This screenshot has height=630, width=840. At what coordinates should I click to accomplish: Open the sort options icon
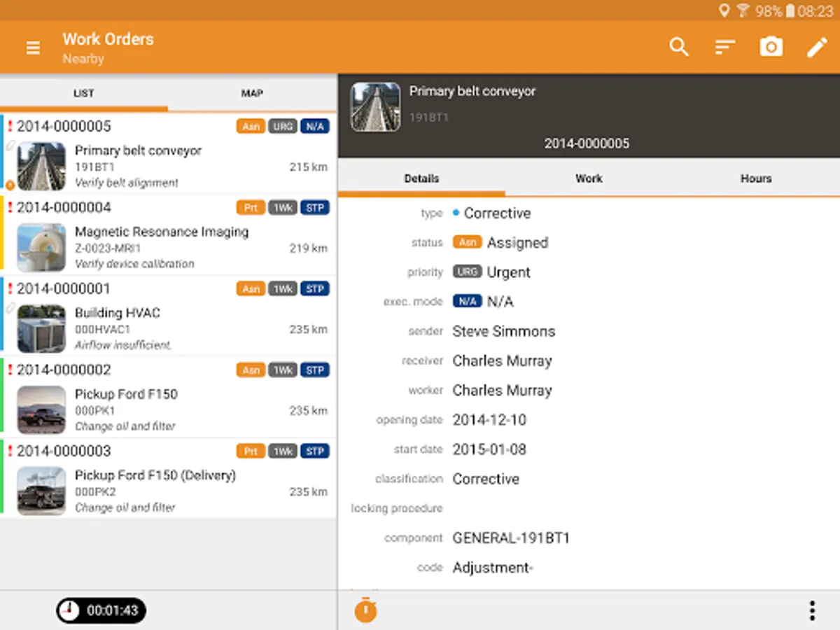coord(724,47)
